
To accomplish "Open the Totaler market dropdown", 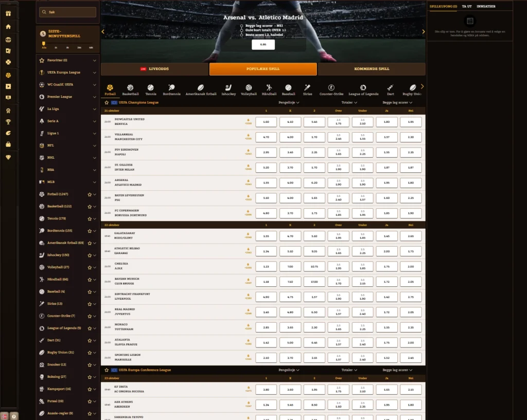I will pyautogui.click(x=349, y=102).
